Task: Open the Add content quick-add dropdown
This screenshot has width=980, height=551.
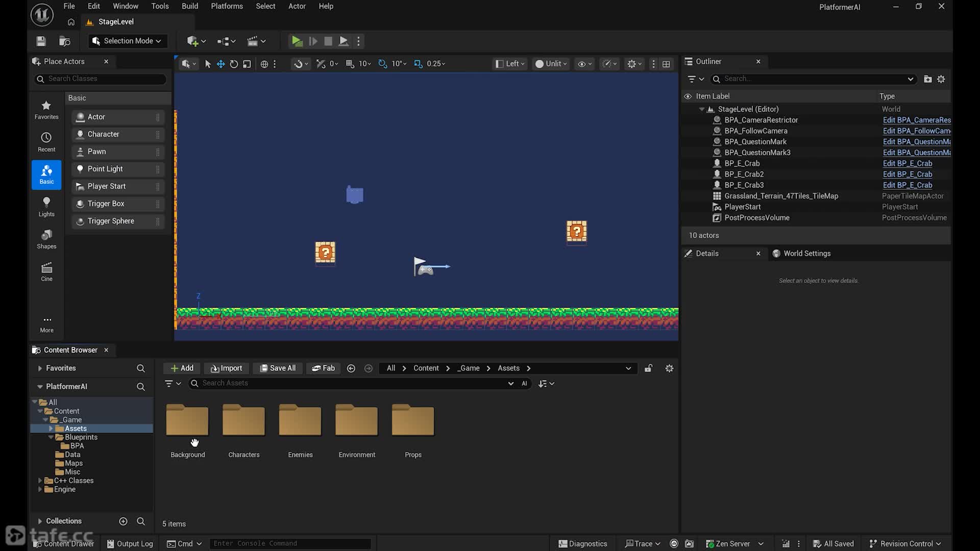Action: click(x=196, y=41)
